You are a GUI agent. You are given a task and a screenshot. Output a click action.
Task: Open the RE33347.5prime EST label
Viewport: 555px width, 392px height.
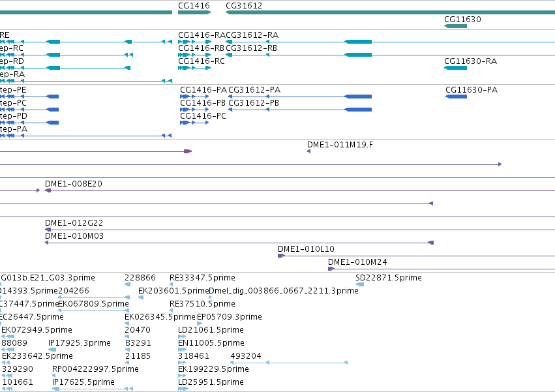click(202, 278)
